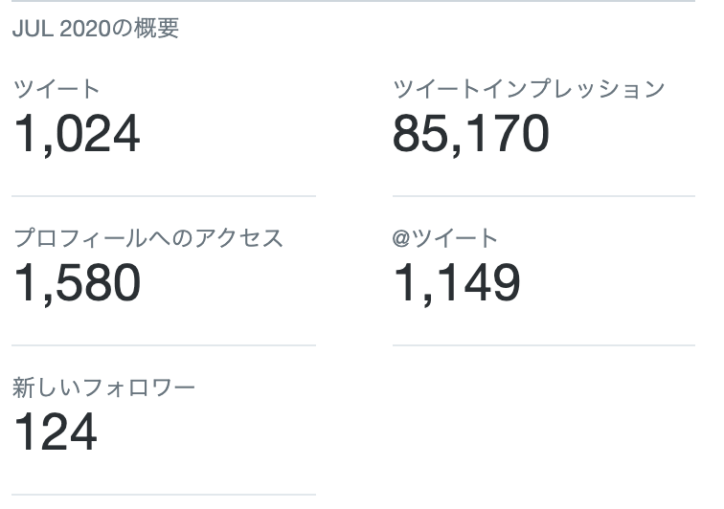The image size is (724, 509).
Task: Click the 1,024 tweets count
Action: pyautogui.click(x=77, y=134)
